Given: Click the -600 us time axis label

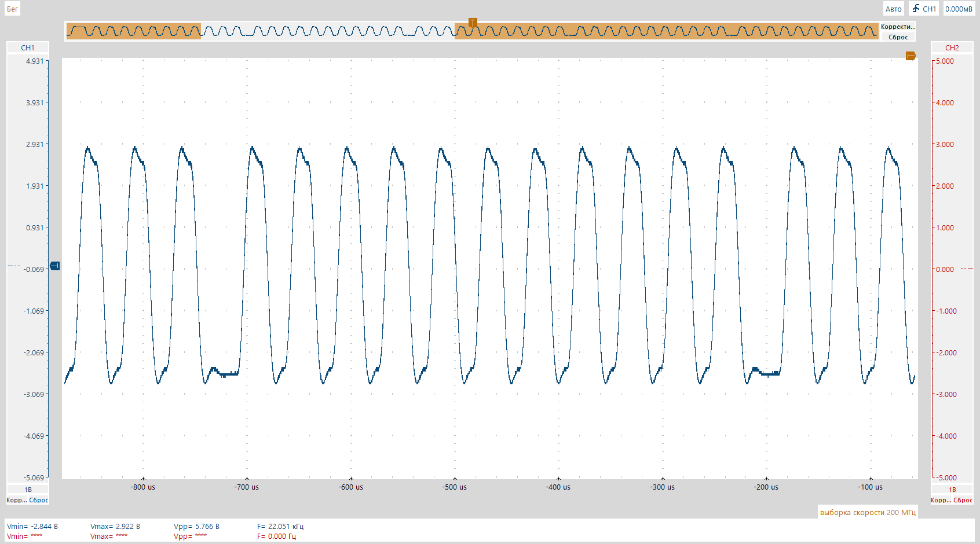Looking at the screenshot, I should [x=351, y=487].
